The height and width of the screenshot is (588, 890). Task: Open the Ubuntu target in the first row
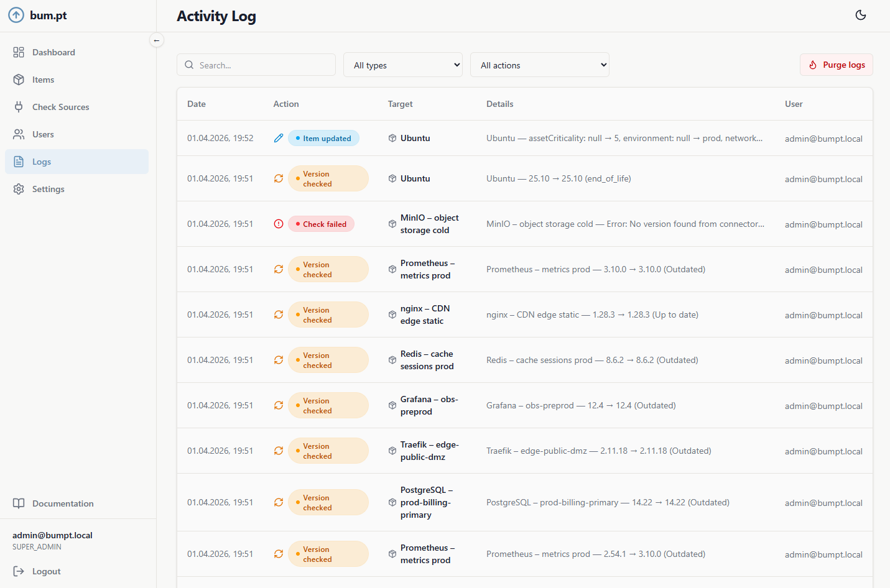click(415, 138)
